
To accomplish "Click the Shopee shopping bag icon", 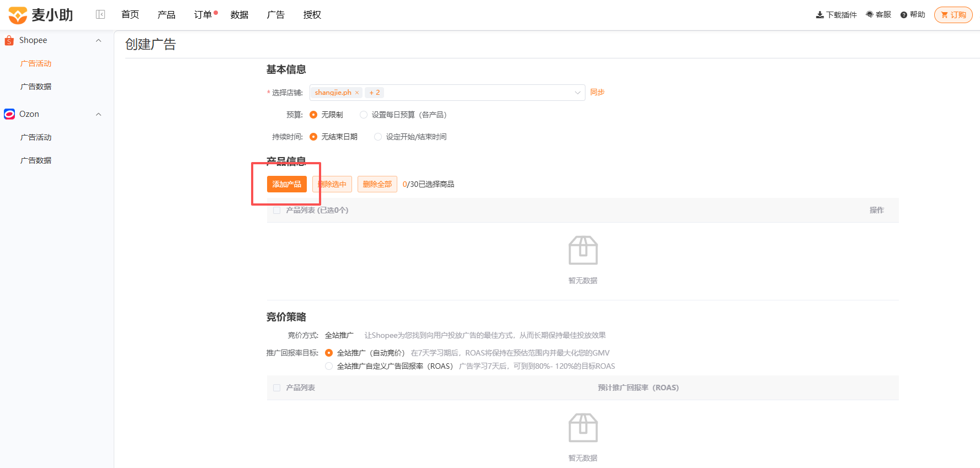I will tap(9, 40).
